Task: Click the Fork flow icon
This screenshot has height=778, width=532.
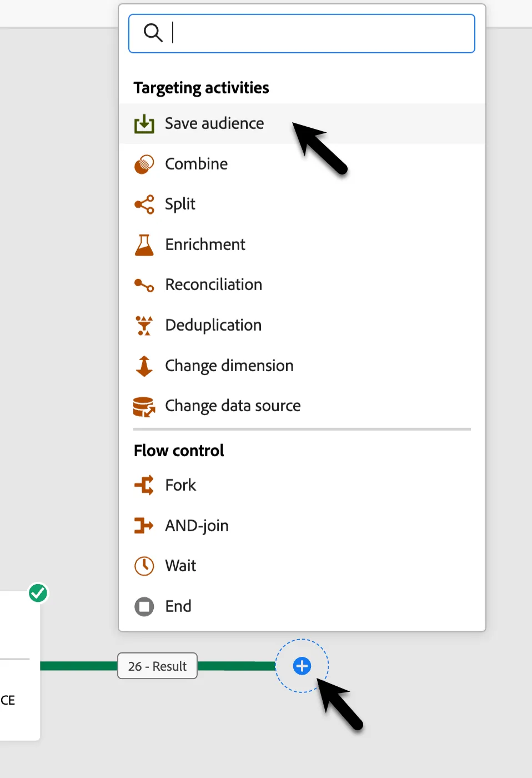Action: 144,485
